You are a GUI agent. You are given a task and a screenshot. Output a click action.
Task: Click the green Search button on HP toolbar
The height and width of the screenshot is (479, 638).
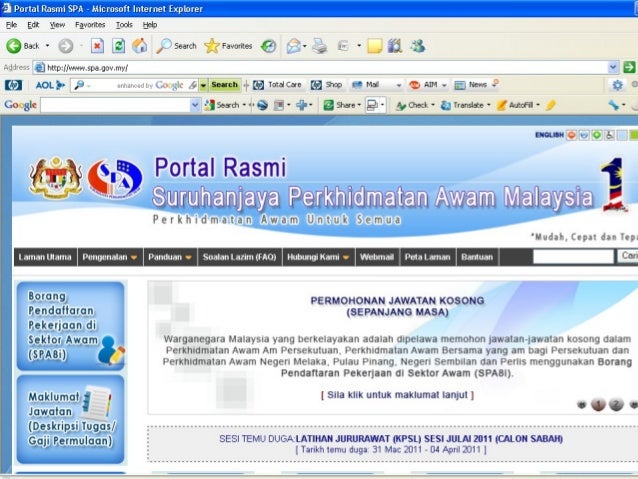pos(224,85)
